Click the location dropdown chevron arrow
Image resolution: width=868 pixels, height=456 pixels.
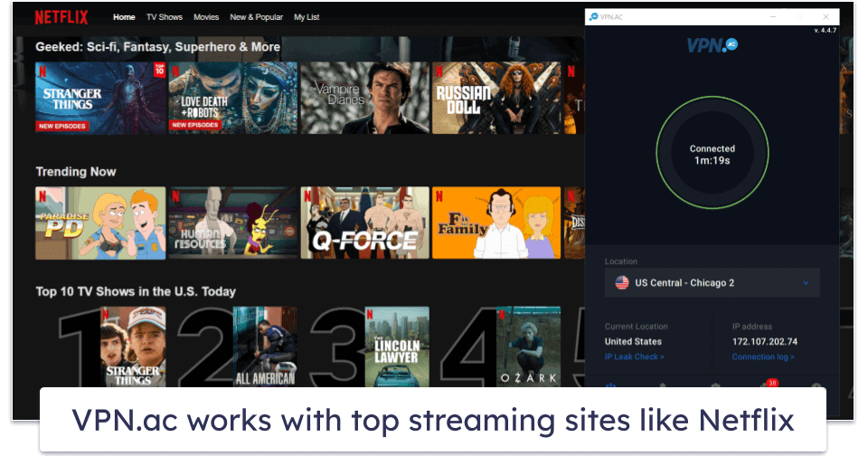pos(806,282)
